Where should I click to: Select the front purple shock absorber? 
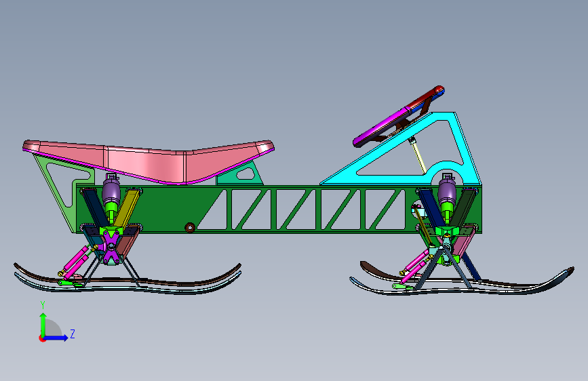[x=447, y=189]
